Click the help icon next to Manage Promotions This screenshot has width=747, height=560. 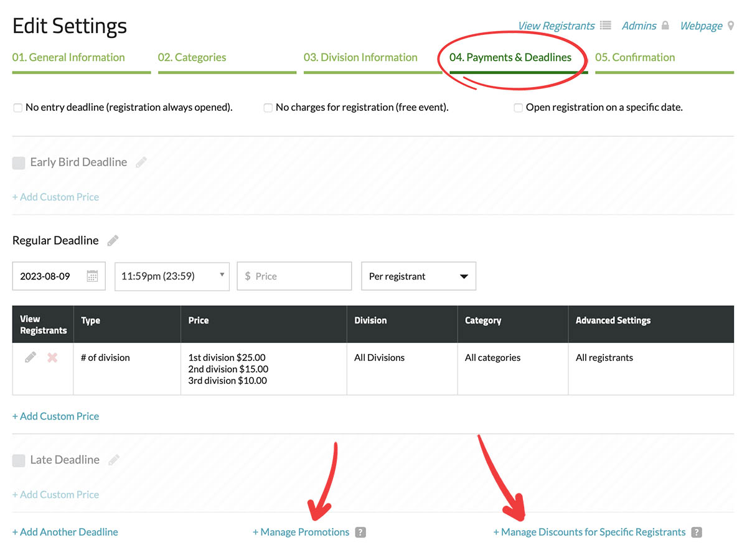(x=360, y=533)
